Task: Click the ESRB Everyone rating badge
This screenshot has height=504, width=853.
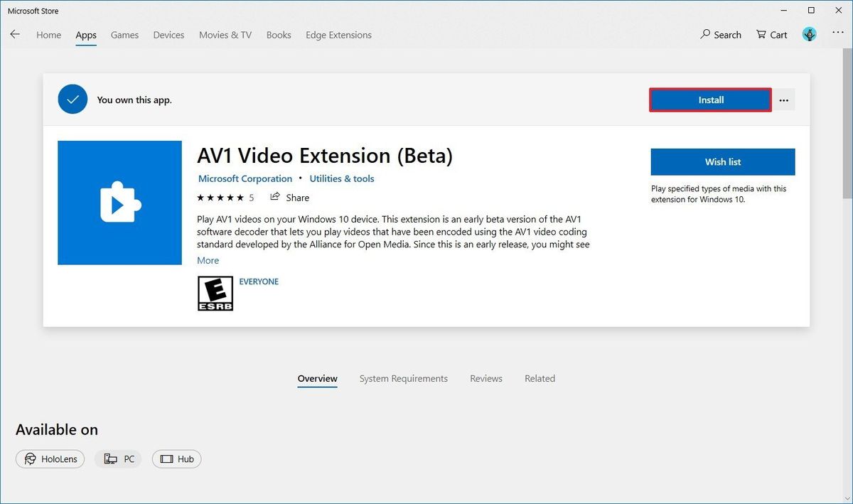Action: pos(215,293)
